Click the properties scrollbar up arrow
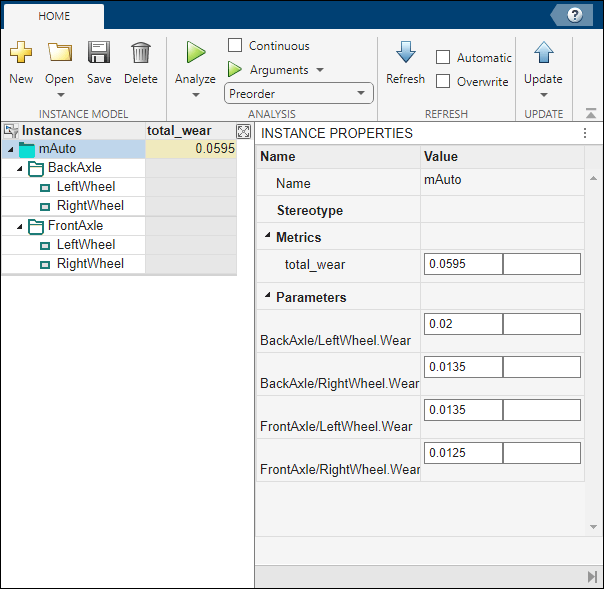604x589 pixels. click(x=593, y=178)
